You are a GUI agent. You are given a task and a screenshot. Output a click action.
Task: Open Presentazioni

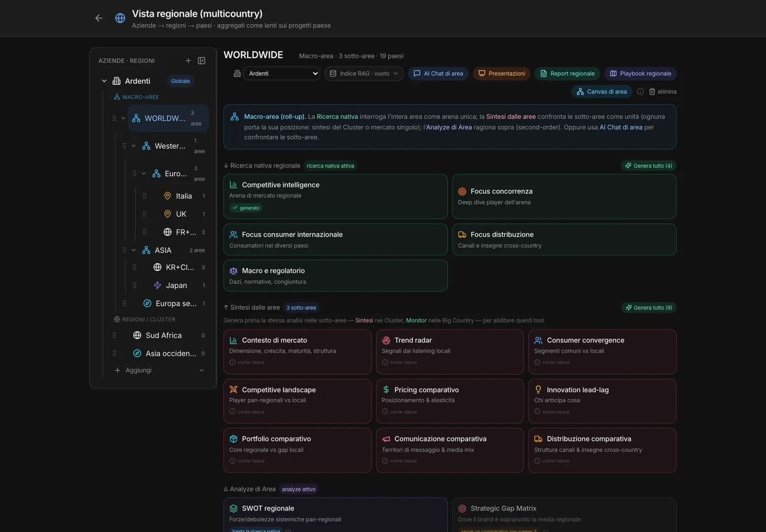pos(501,73)
